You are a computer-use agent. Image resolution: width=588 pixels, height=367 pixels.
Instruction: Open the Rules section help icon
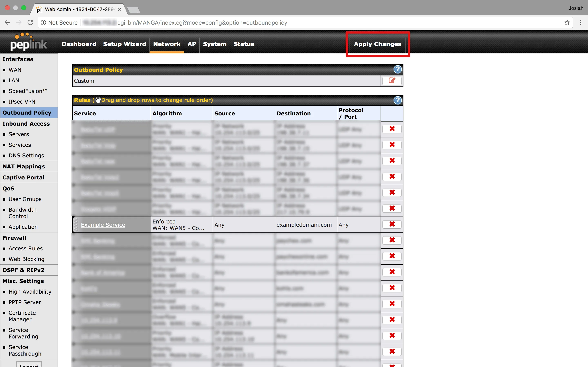tap(398, 100)
